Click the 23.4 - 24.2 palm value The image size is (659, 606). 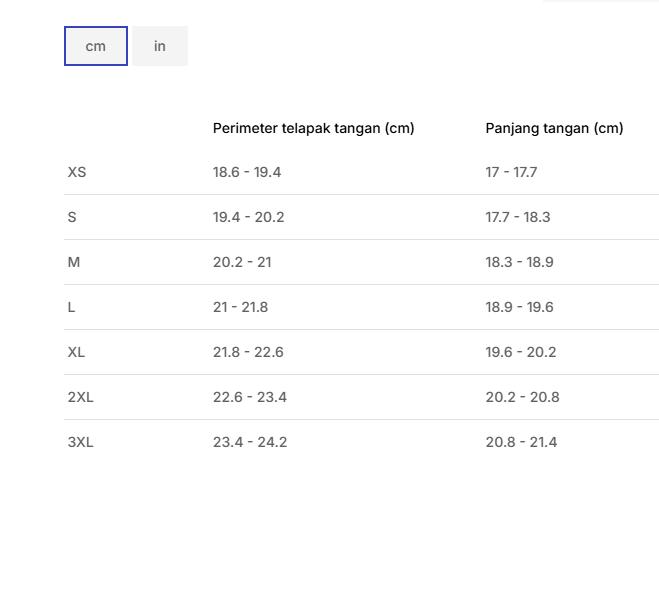[250, 442]
